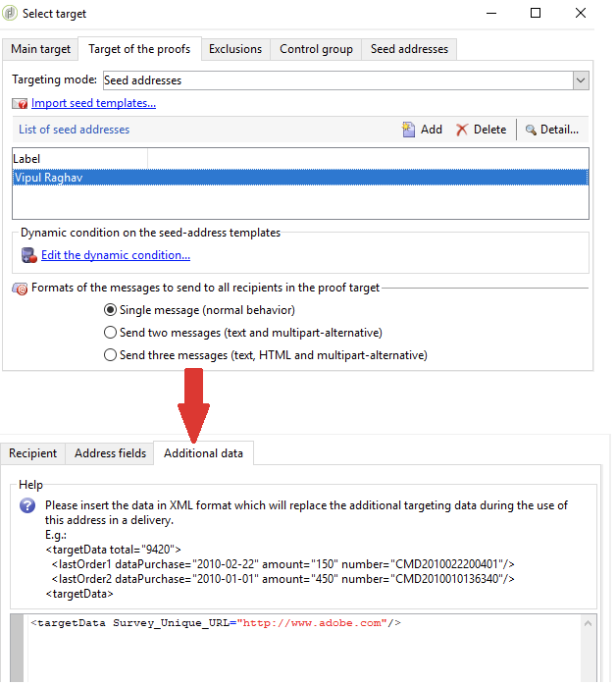Click Import seed templates link
The height and width of the screenshot is (685, 616).
tap(93, 103)
